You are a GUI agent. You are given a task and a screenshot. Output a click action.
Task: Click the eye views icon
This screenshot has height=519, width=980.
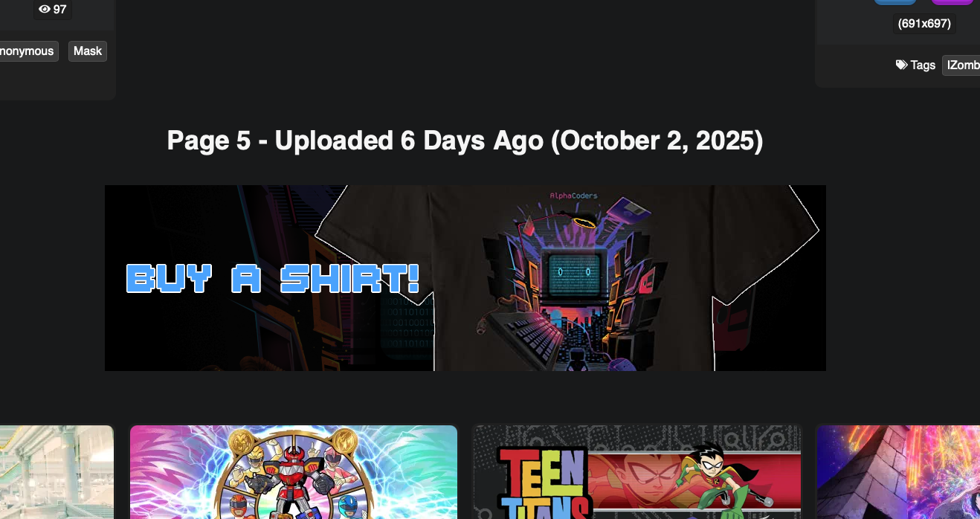(x=45, y=10)
